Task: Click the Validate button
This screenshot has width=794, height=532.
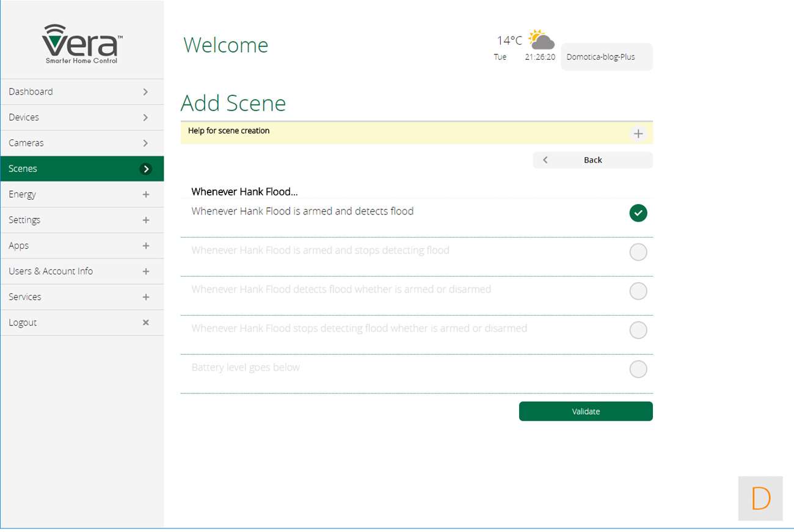Action: [x=586, y=412]
